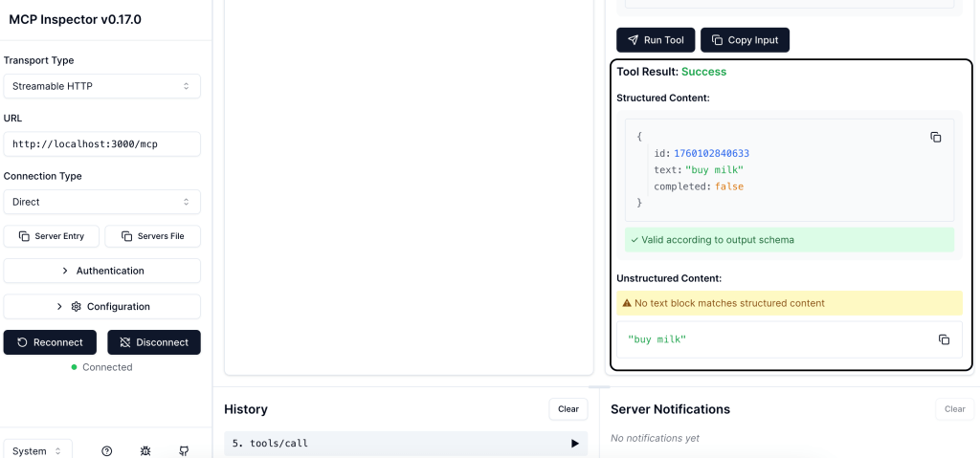Image resolution: width=980 pixels, height=458 pixels.
Task: Copy Servers File configuration
Action: coord(152,236)
